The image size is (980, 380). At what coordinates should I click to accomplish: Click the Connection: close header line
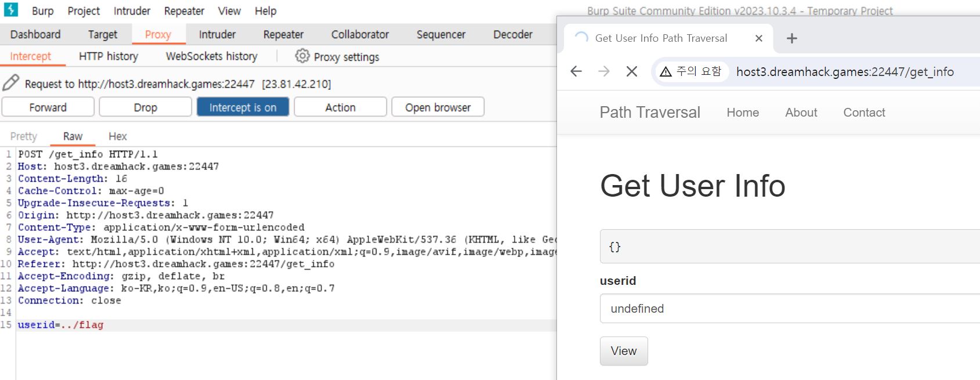pyautogui.click(x=70, y=301)
